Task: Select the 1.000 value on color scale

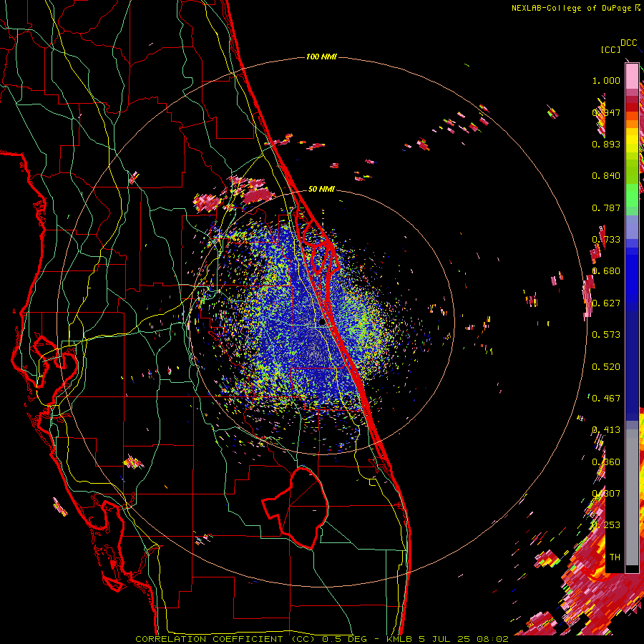Action: [606, 80]
